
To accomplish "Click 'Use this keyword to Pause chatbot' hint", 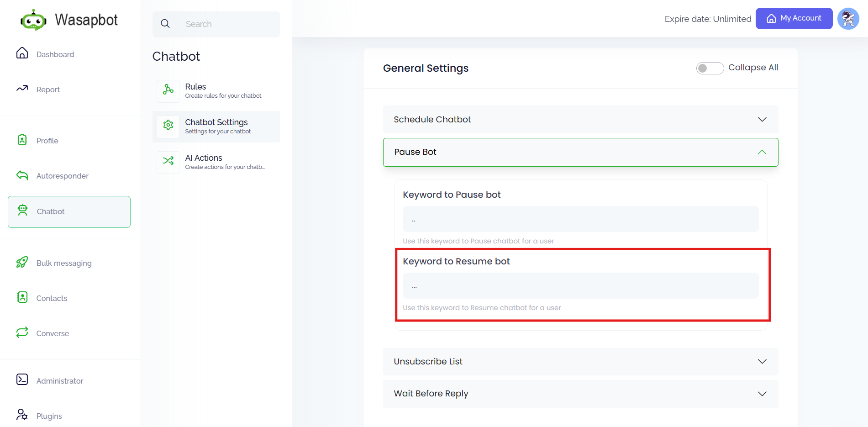I will point(478,241).
